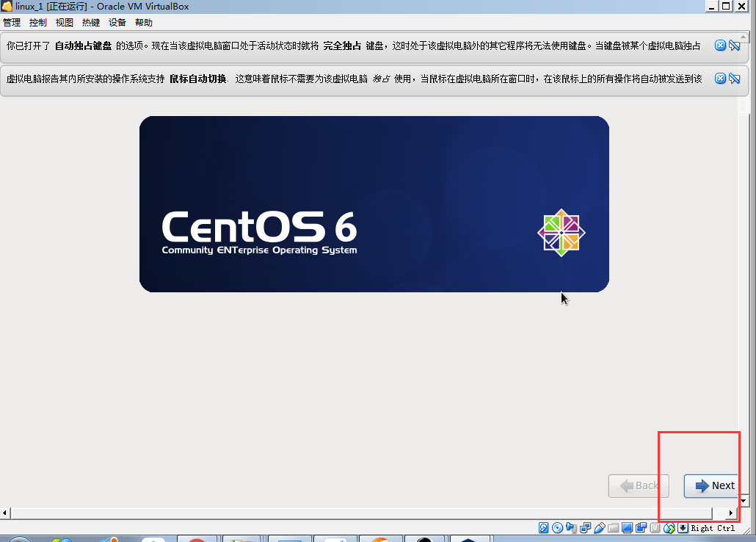The height and width of the screenshot is (542, 756).
Task: Close the 鼠标自动切换 notification
Action: [720, 78]
